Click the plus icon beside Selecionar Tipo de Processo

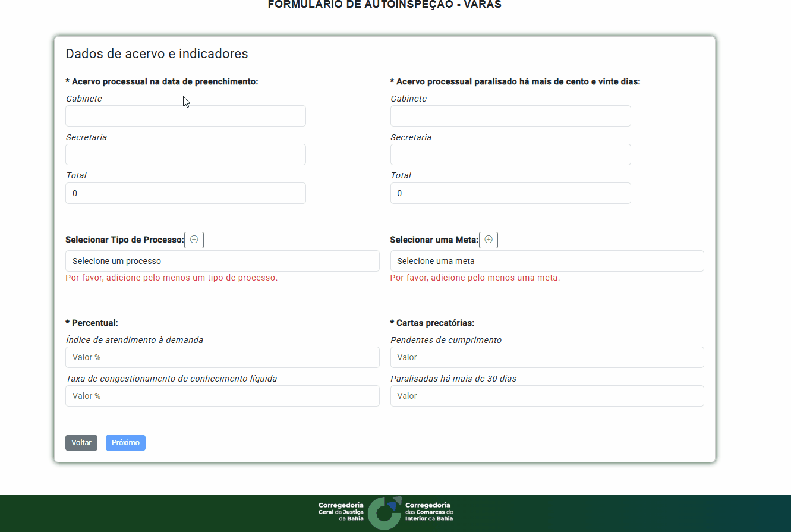coord(194,240)
